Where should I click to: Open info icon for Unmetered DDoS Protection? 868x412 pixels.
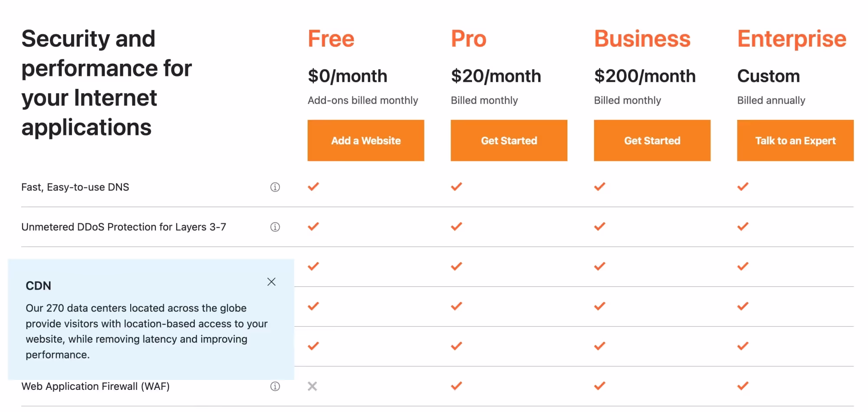pos(275,227)
